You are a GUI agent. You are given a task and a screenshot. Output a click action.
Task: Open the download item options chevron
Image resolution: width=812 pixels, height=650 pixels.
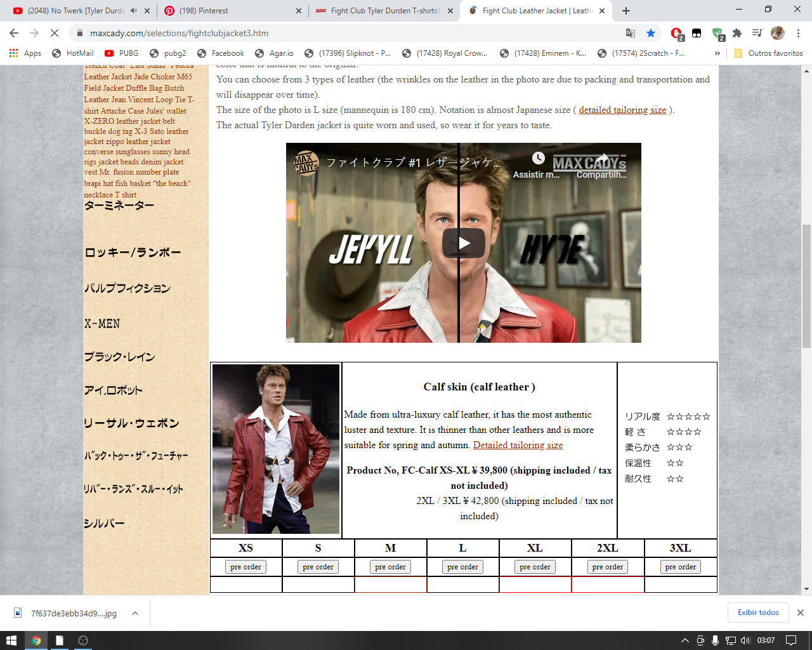tap(135, 613)
